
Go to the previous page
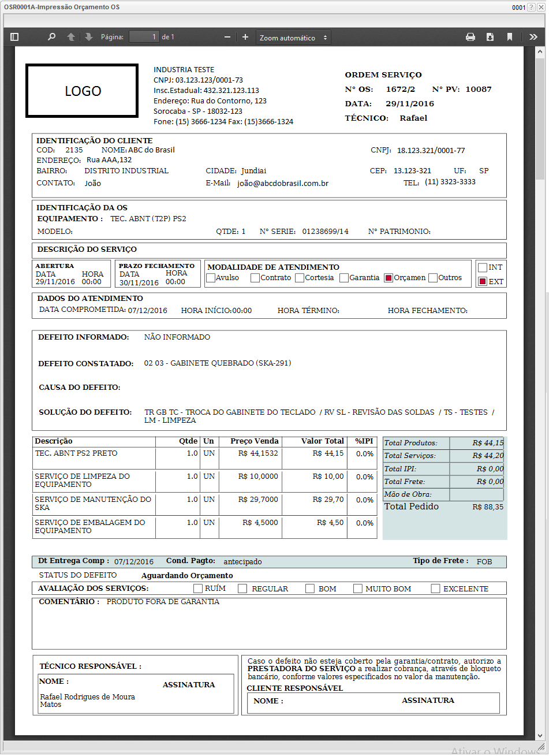pos(71,37)
